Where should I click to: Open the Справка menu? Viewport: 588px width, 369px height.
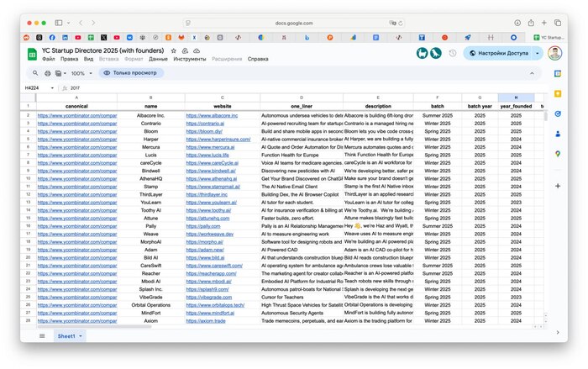258,59
